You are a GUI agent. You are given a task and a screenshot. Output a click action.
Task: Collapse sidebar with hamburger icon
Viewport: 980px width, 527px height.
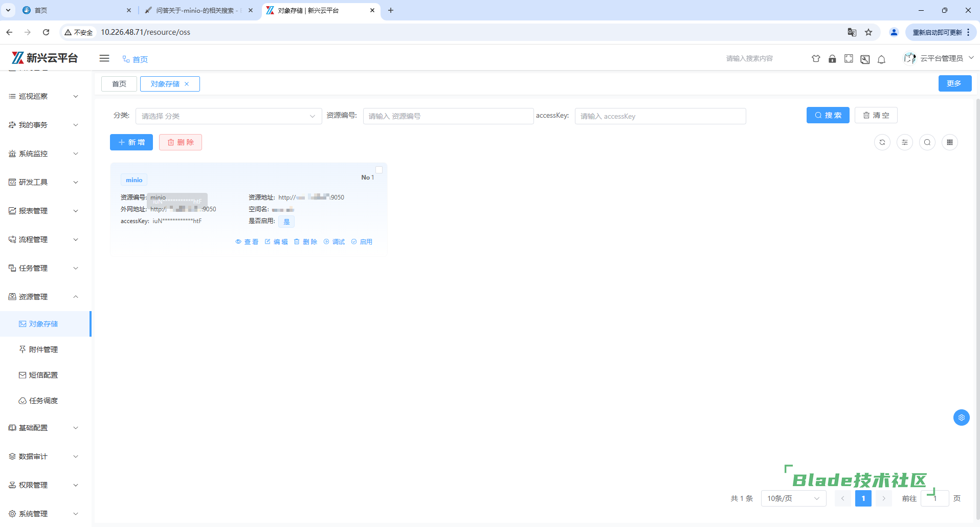[x=104, y=58]
